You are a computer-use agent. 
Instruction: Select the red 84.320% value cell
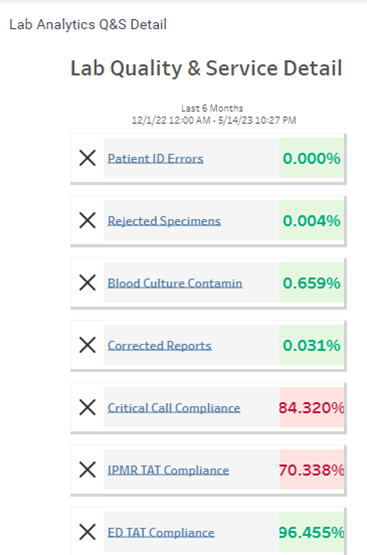[311, 407]
